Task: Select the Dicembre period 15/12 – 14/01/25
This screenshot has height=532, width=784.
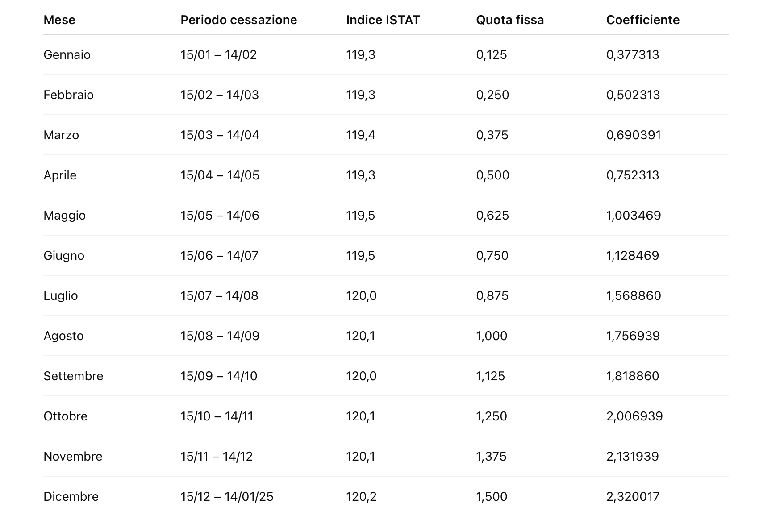Action: (x=227, y=497)
